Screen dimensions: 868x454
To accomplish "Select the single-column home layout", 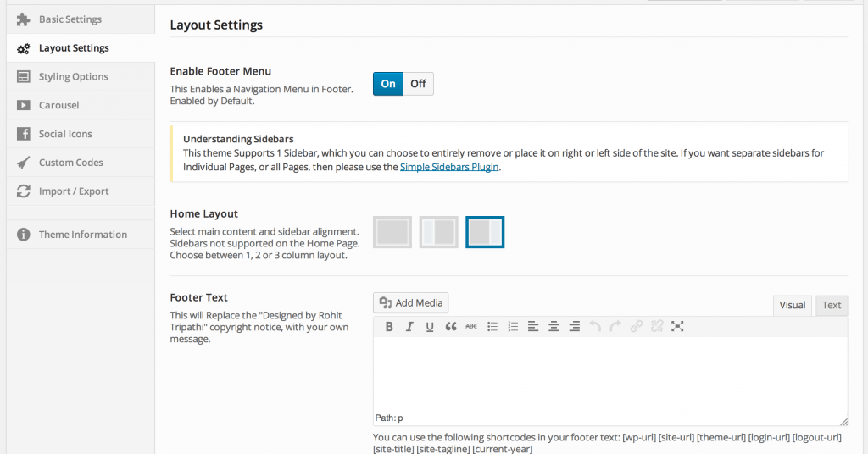I will (392, 232).
